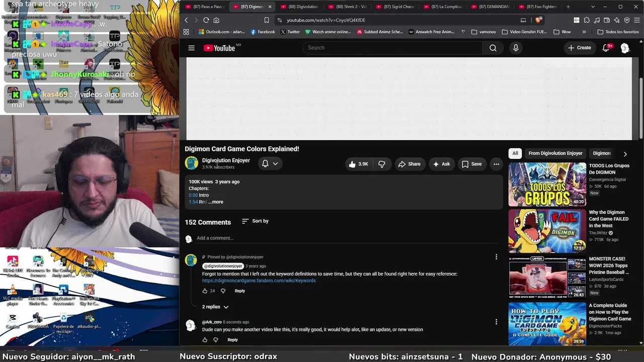
Task: Dislike the pinned comment
Action: pyautogui.click(x=223, y=291)
